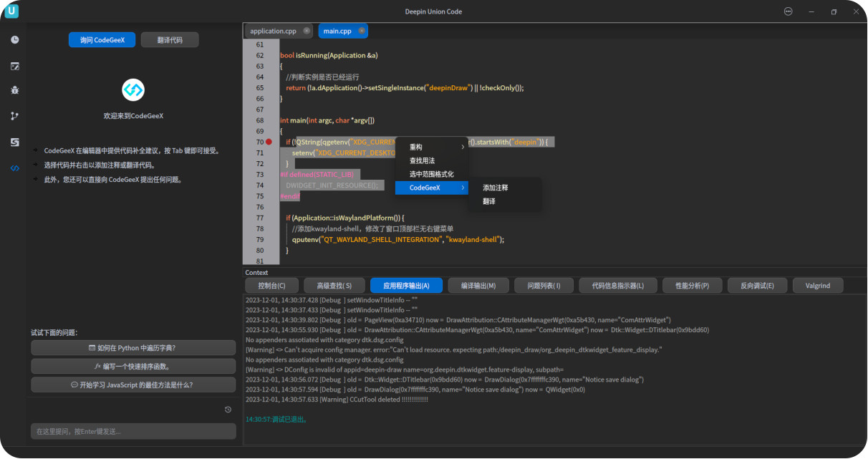Viewport: 868px width, 459px height.
Task: Click the DWIDGET_INIT_RESOURCE() code line
Action: pos(332,185)
